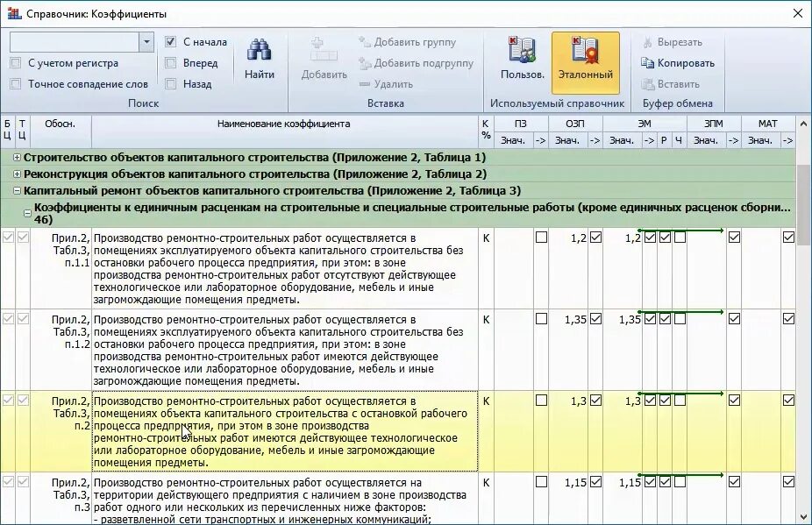Toggle the С учетом регистра checkbox

click(x=16, y=63)
